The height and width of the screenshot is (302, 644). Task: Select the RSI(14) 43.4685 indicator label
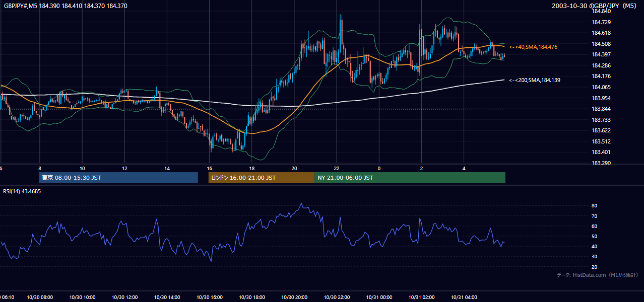pos(22,191)
